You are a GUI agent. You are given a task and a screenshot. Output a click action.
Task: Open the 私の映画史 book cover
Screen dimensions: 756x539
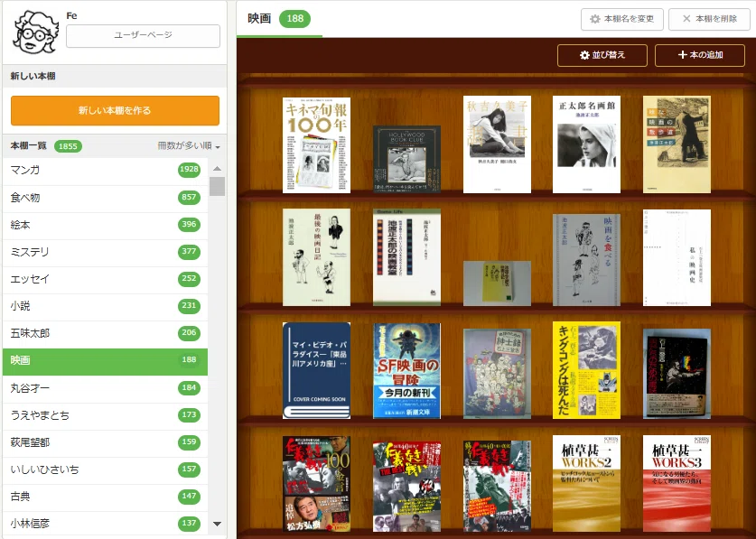[x=677, y=257]
